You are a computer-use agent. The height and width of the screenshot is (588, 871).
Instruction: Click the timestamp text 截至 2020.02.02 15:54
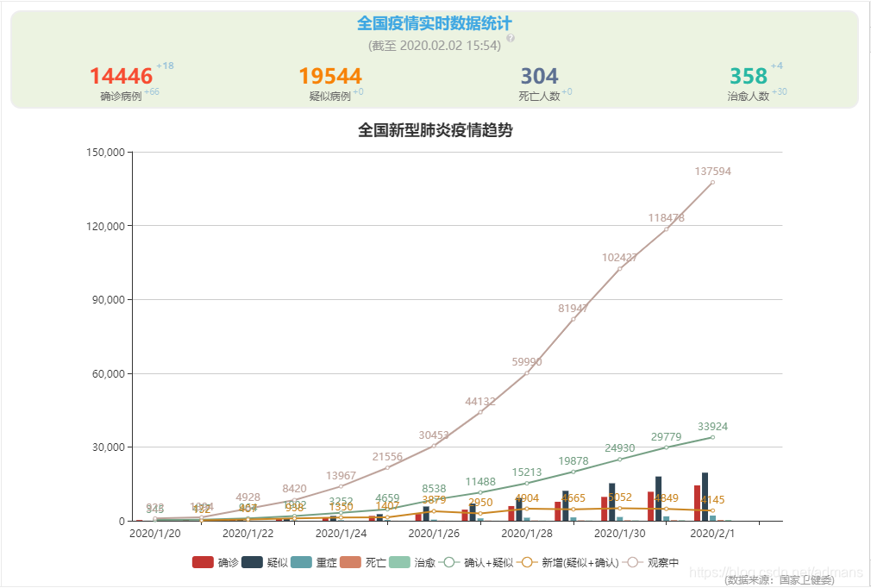pos(435,46)
